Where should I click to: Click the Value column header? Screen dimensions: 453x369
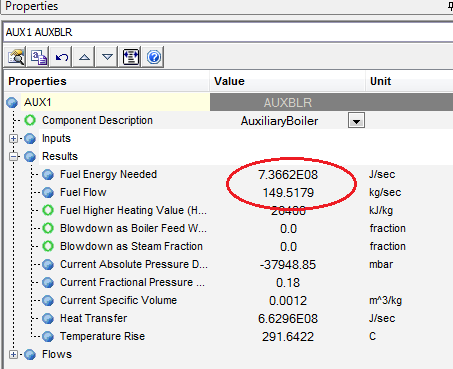[x=287, y=81]
